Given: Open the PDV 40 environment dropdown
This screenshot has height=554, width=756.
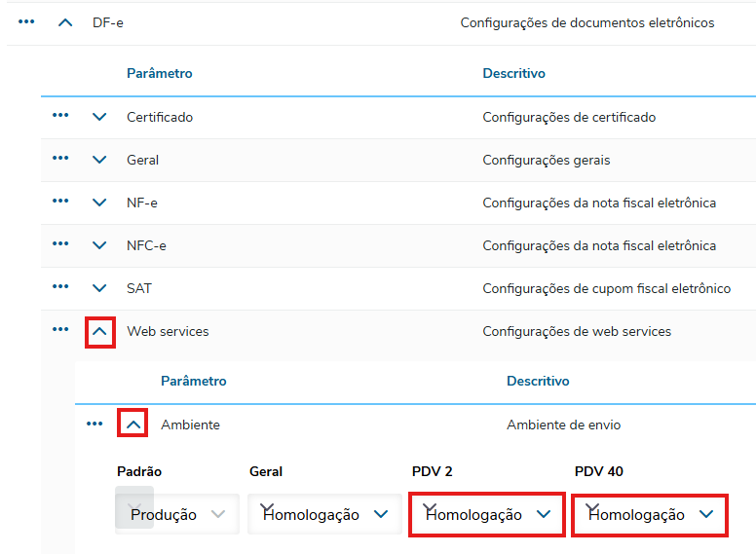Looking at the screenshot, I should click(x=650, y=514).
